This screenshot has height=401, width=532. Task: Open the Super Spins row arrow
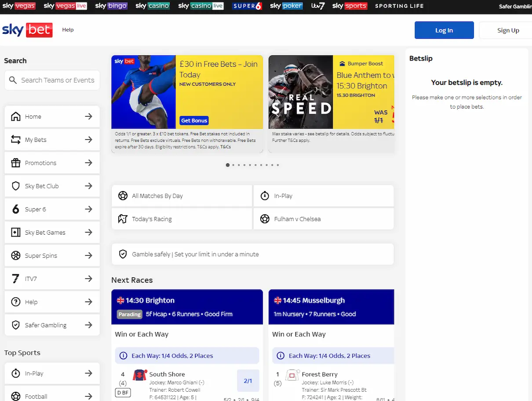pyautogui.click(x=88, y=256)
